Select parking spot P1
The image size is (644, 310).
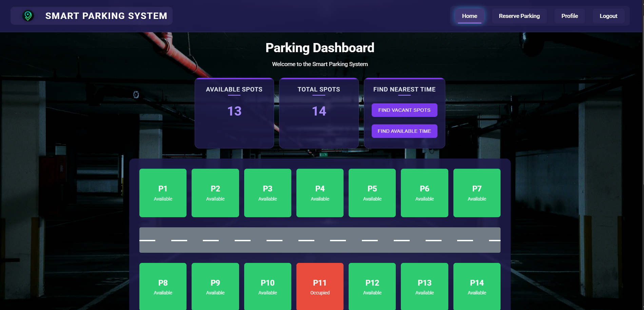click(163, 193)
